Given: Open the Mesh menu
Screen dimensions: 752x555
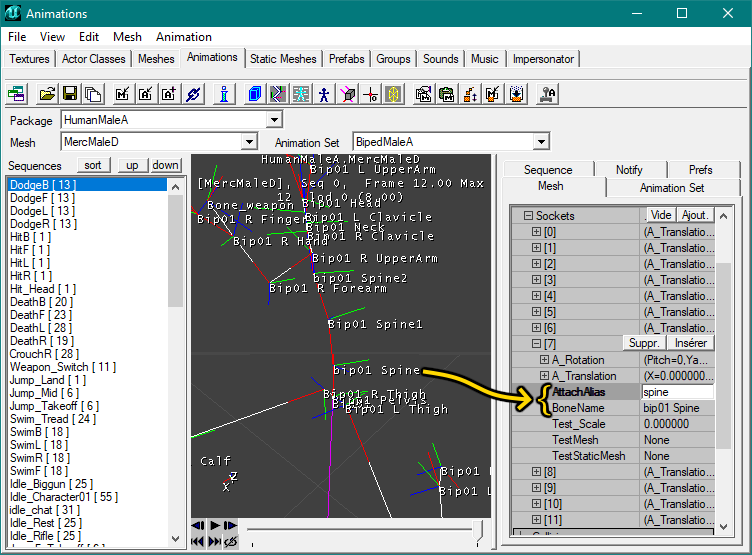Looking at the screenshot, I should point(127,37).
